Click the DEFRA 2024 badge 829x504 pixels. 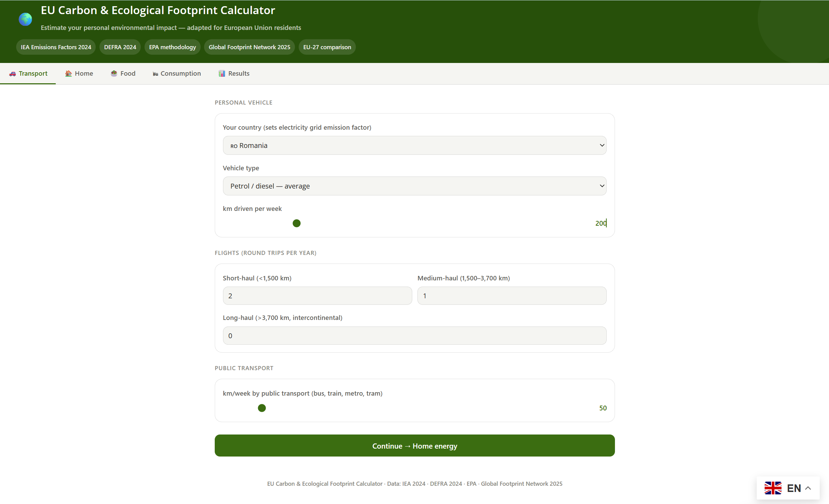[x=120, y=47]
